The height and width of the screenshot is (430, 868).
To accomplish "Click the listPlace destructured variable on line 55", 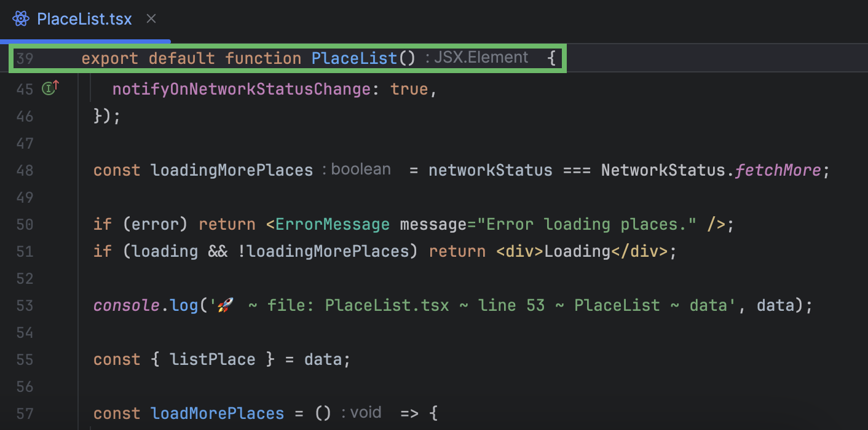I will click(212, 359).
